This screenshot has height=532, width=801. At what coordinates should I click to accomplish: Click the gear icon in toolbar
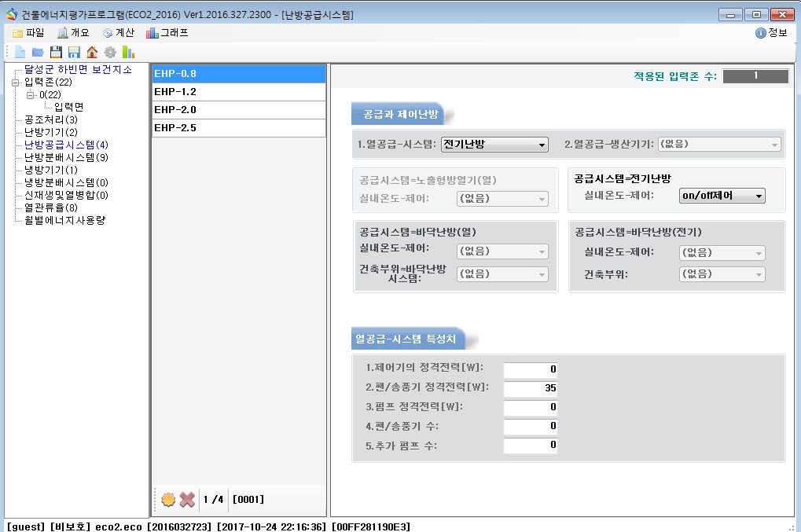coord(110,52)
